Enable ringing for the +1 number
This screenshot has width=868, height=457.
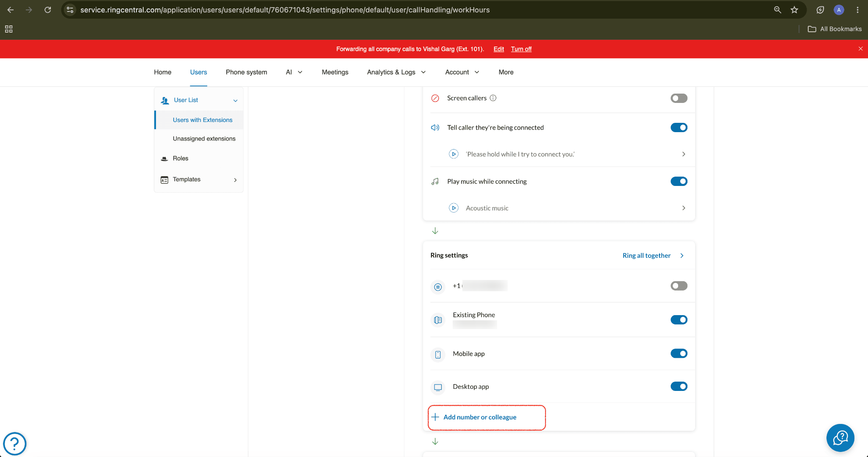pyautogui.click(x=679, y=286)
